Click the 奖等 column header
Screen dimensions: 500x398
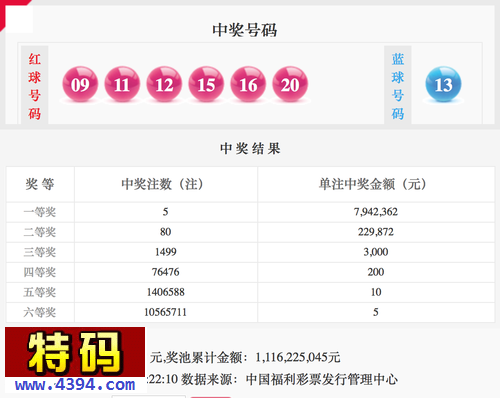(40, 184)
